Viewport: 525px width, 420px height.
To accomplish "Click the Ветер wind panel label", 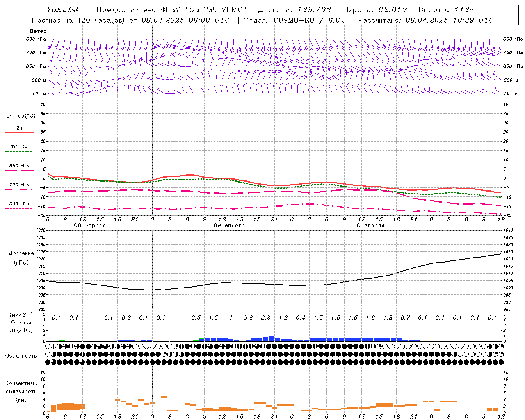I will (38, 31).
